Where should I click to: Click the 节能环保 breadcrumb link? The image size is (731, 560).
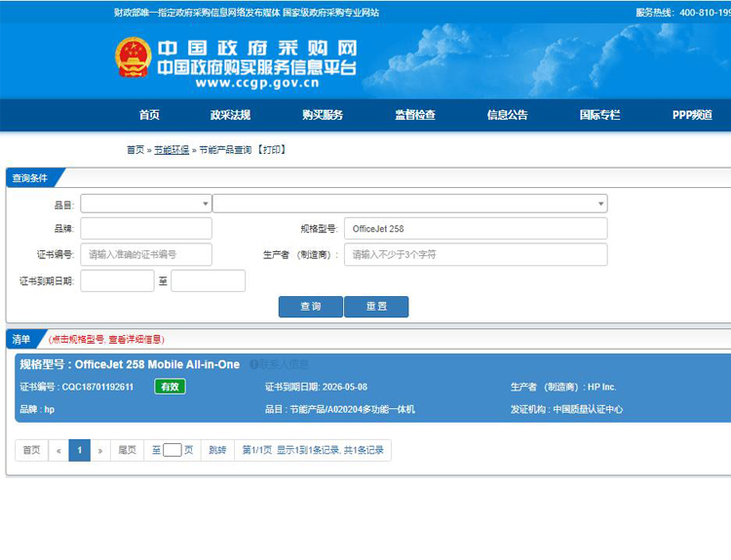tap(172, 150)
